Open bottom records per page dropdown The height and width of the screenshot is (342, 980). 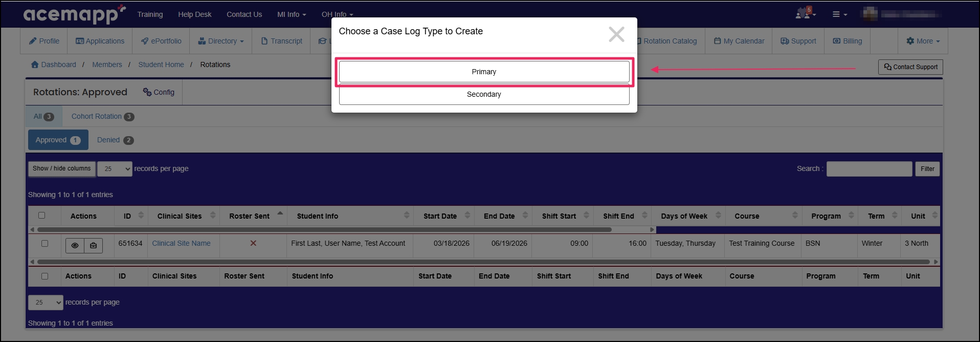click(x=46, y=303)
